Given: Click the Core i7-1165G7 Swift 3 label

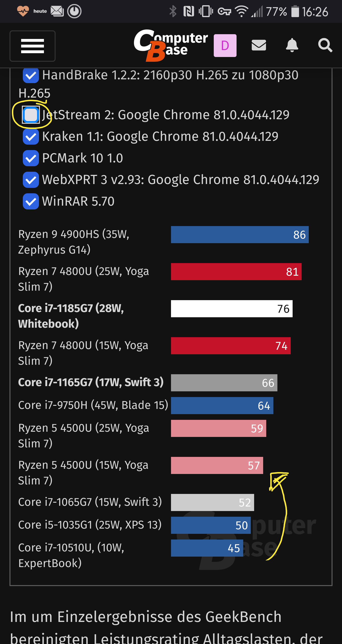Looking at the screenshot, I should tap(91, 382).
